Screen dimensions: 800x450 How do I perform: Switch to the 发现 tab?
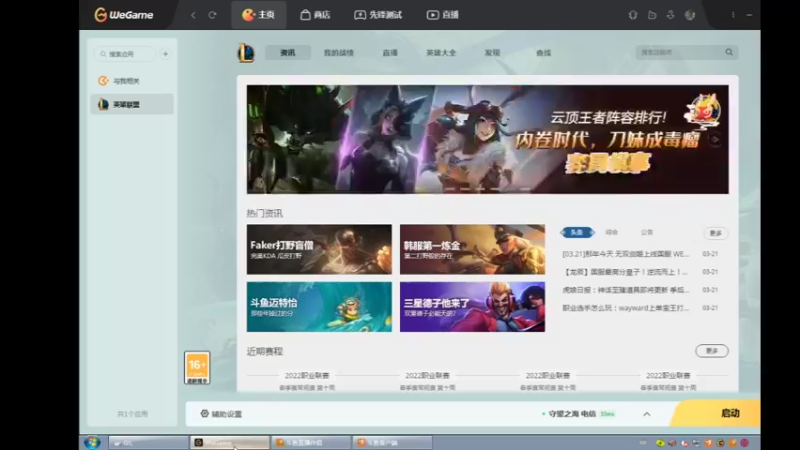[492, 53]
